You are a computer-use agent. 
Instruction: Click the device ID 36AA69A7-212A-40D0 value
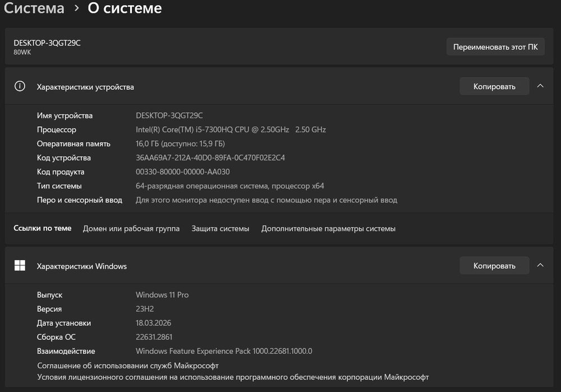[210, 158]
